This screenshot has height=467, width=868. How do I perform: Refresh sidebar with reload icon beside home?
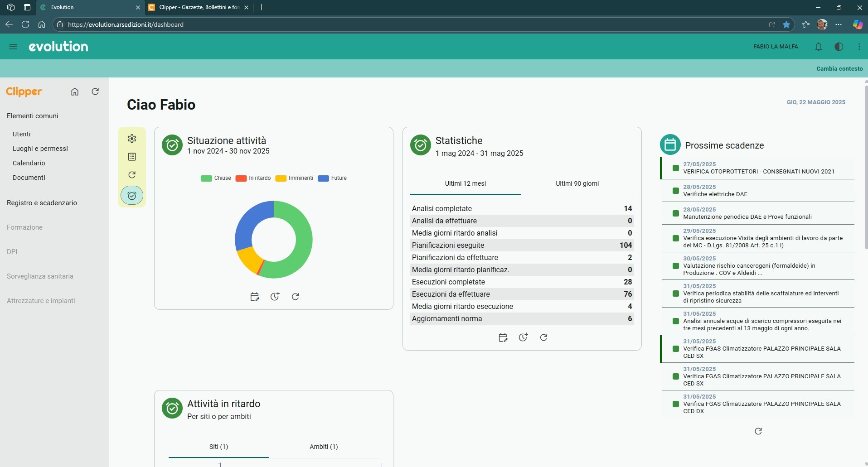95,91
